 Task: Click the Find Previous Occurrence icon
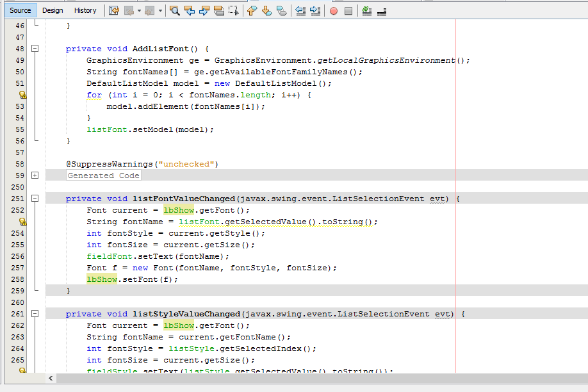click(190, 10)
